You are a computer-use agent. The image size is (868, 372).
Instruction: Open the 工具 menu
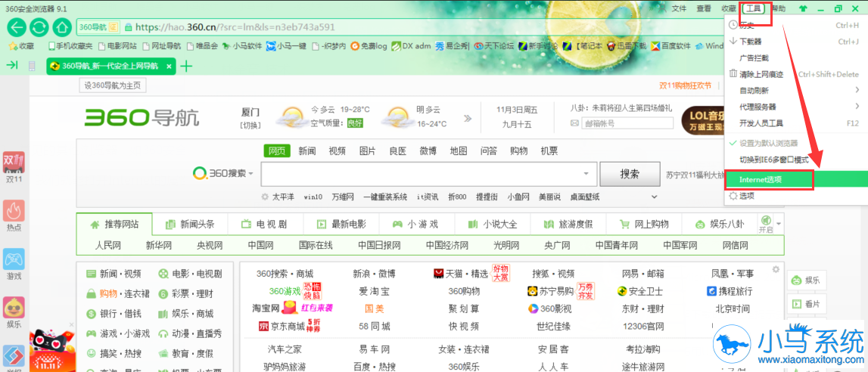[x=753, y=8]
